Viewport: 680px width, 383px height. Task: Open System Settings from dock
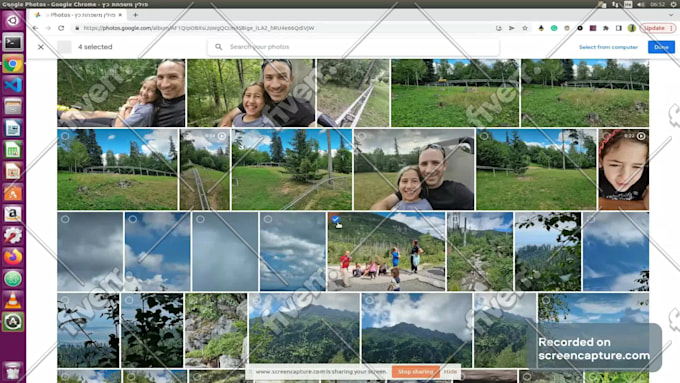13,236
